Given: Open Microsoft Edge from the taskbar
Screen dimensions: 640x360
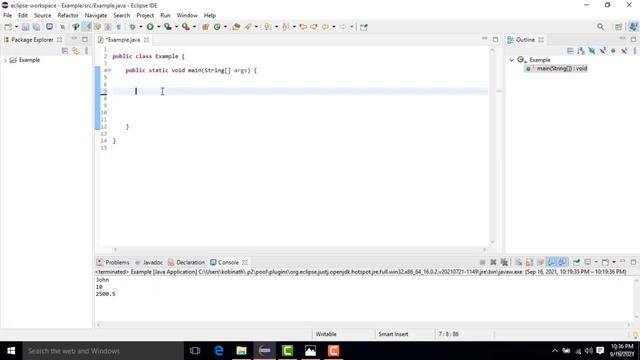Looking at the screenshot, I should 219,351.
